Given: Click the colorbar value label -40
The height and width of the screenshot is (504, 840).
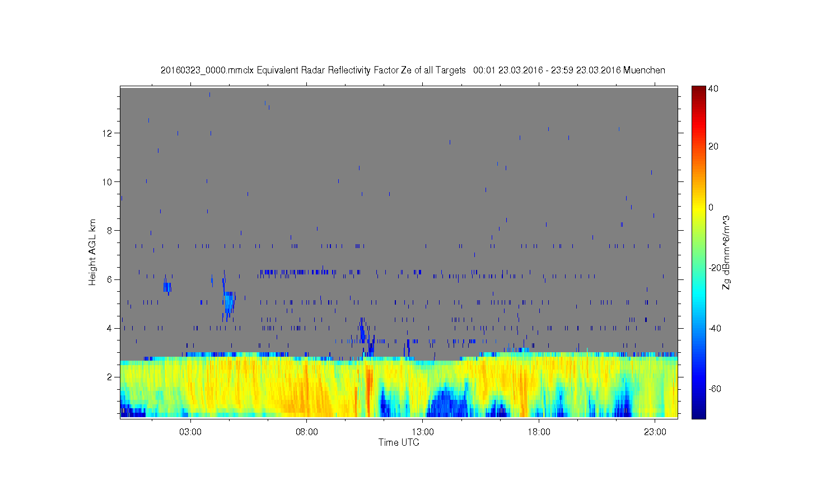Looking at the screenshot, I should click(715, 328).
